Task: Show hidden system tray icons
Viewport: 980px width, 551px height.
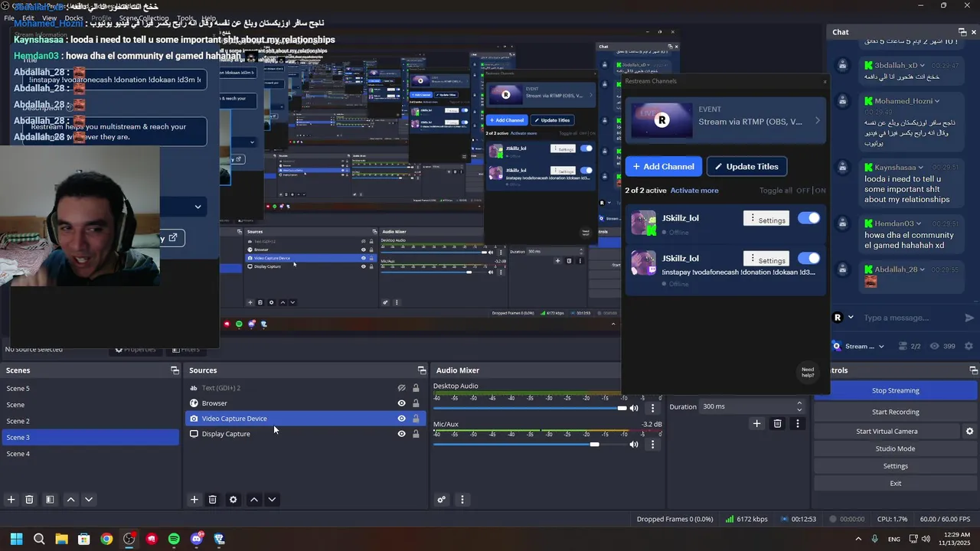Action: pos(857,539)
